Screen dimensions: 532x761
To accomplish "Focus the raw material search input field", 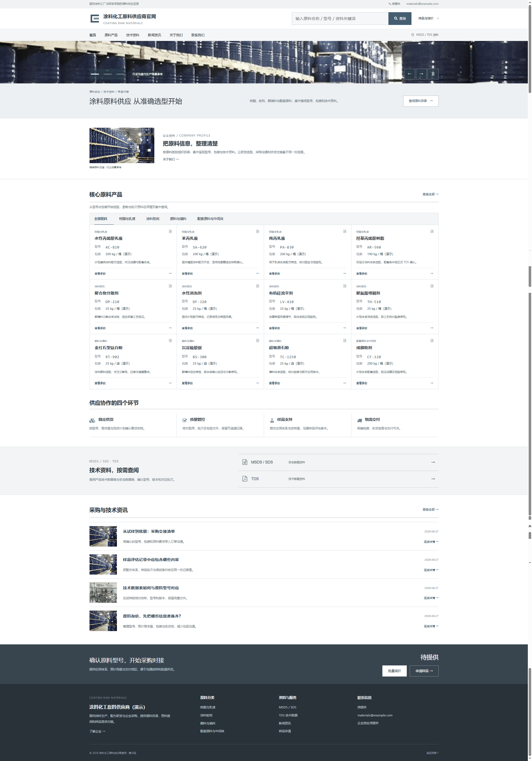I will [x=340, y=19].
